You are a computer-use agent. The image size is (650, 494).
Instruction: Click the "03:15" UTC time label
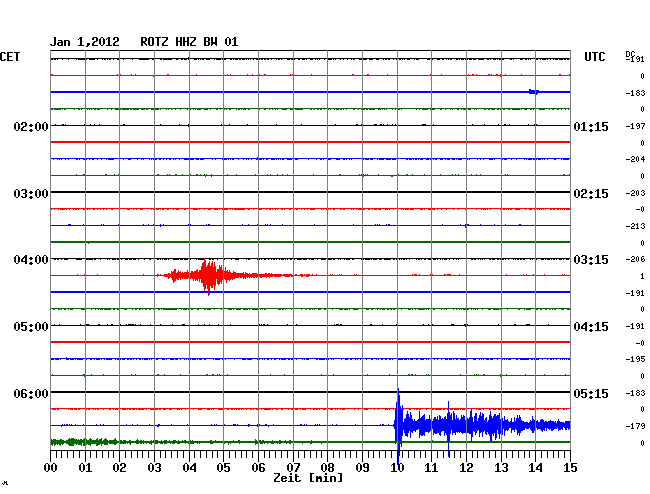click(x=591, y=260)
